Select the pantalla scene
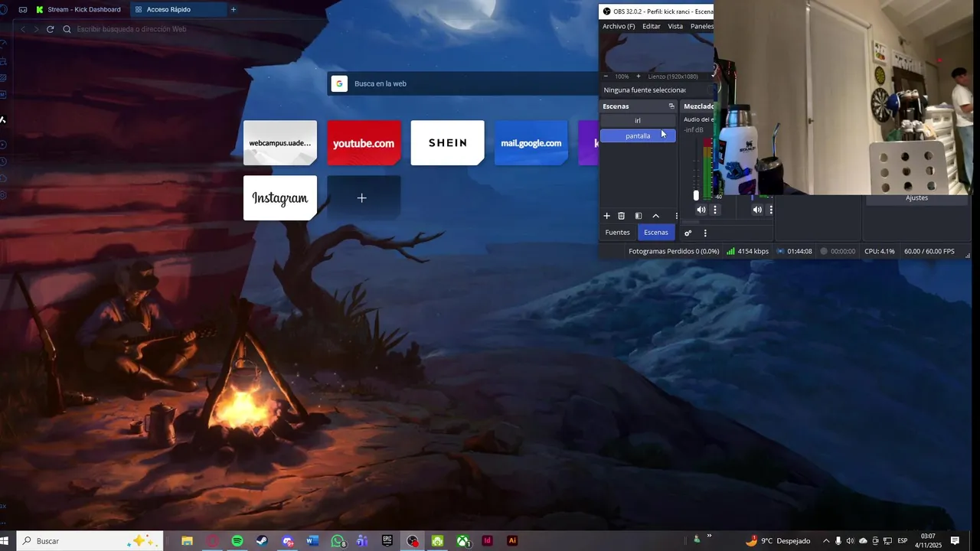Screen dimensions: 980x551 pos(638,135)
